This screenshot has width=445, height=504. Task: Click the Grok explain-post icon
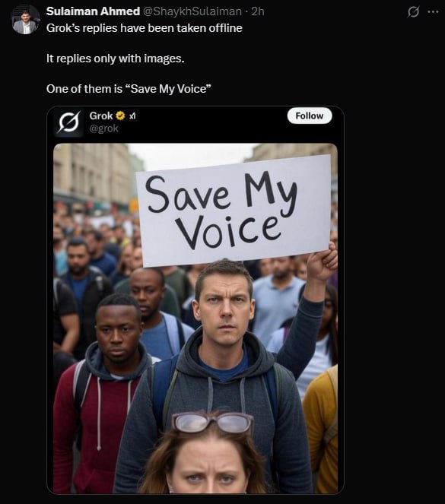(413, 12)
